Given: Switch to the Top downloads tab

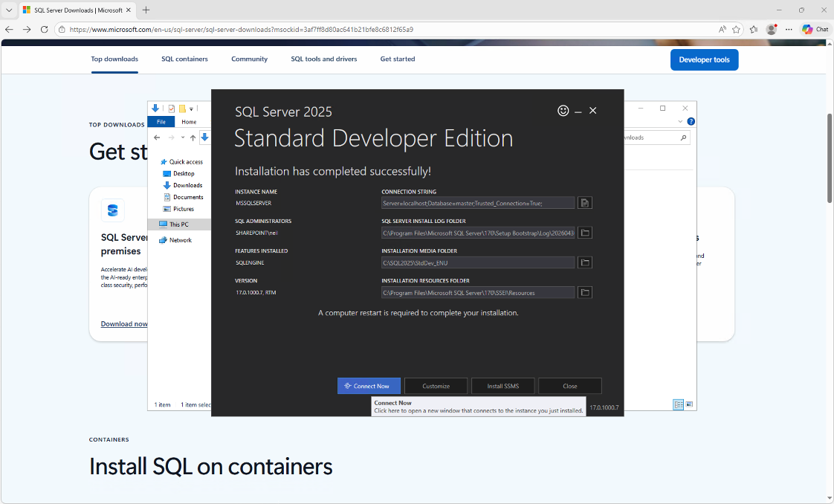Looking at the screenshot, I should [x=114, y=59].
